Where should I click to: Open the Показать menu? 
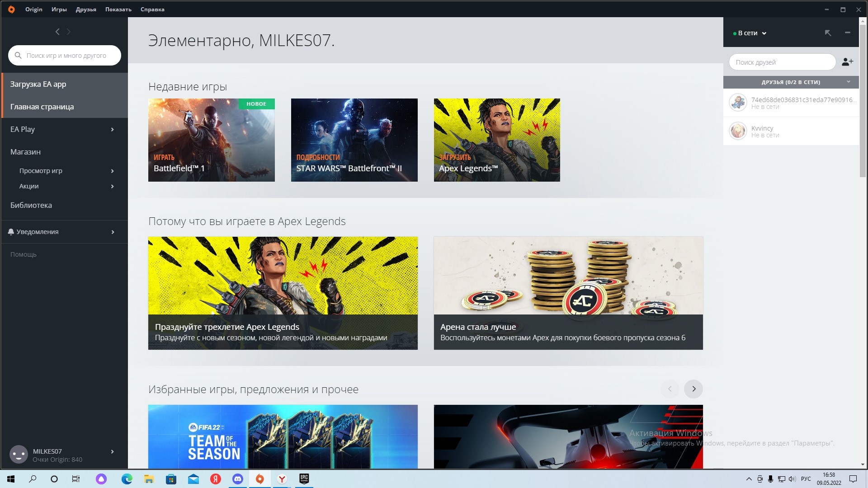click(118, 9)
